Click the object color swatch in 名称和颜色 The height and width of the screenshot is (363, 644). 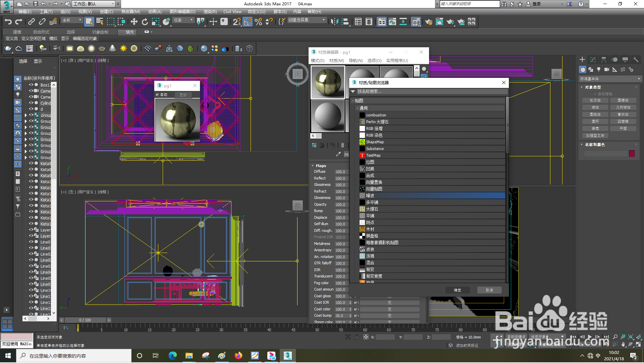tap(632, 154)
